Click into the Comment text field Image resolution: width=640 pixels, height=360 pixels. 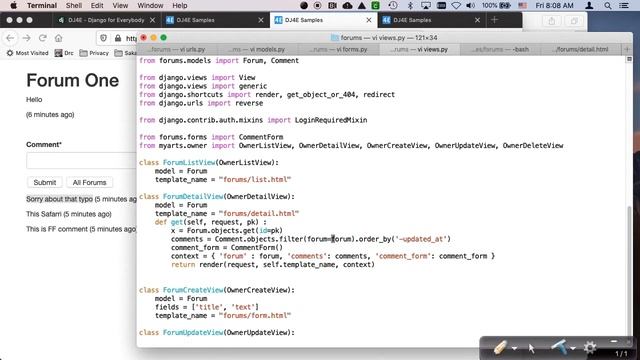point(81,160)
